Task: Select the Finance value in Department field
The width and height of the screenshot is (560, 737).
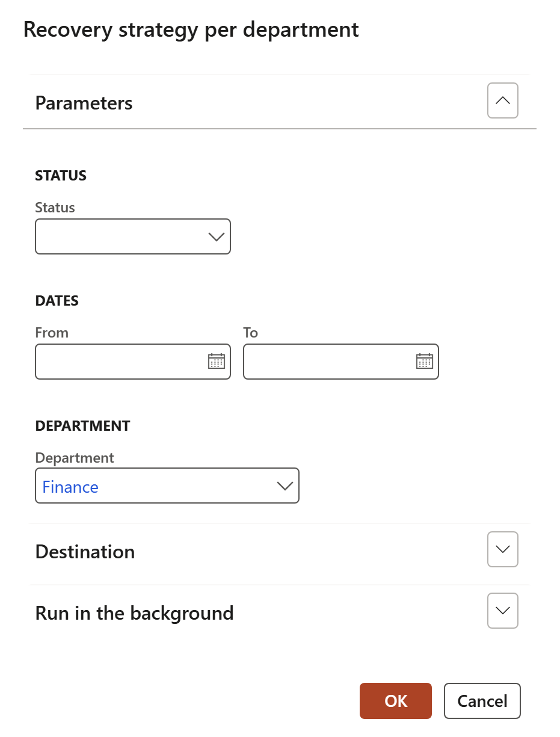Action: pyautogui.click(x=70, y=487)
